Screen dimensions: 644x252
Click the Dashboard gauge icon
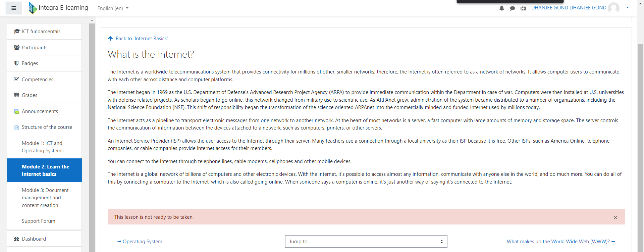(x=16, y=239)
